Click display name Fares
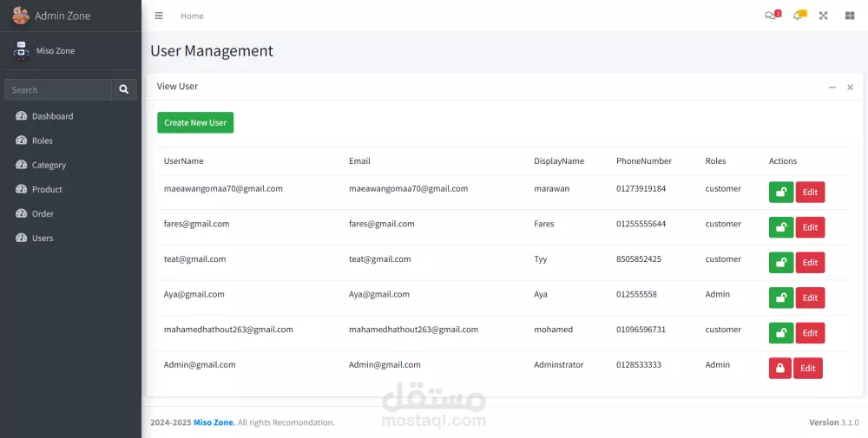868x438 pixels. pos(544,224)
